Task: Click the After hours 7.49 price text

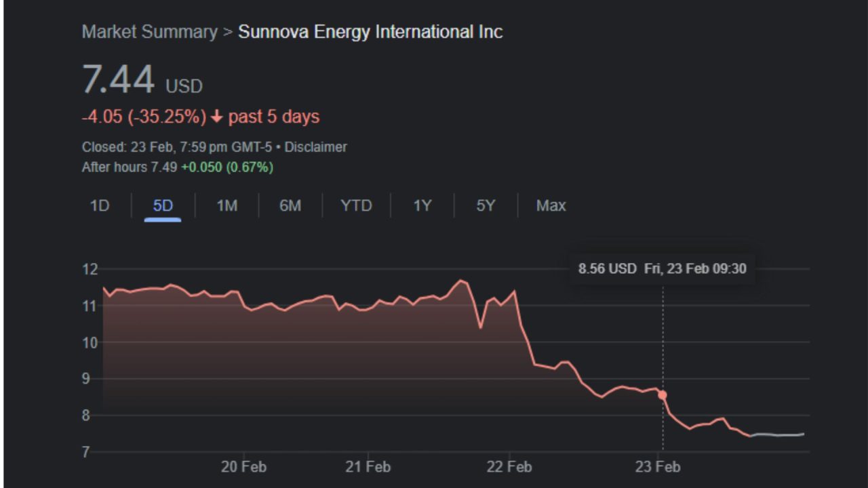Action: (130, 167)
